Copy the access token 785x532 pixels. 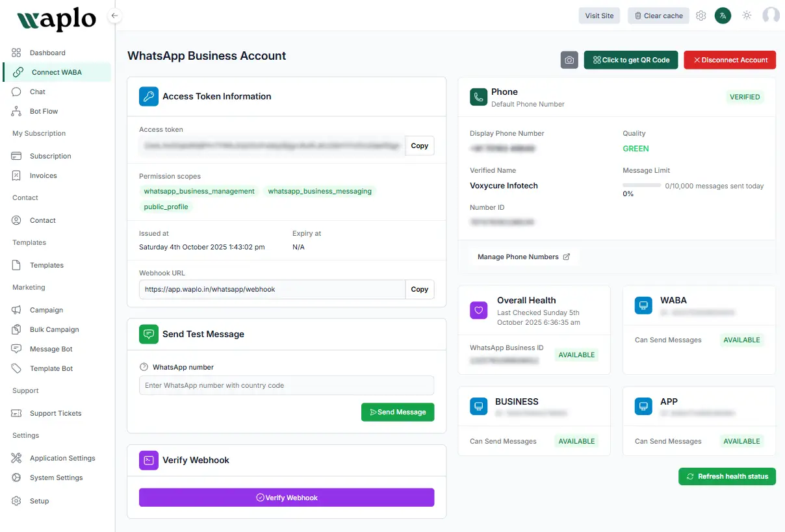419,146
